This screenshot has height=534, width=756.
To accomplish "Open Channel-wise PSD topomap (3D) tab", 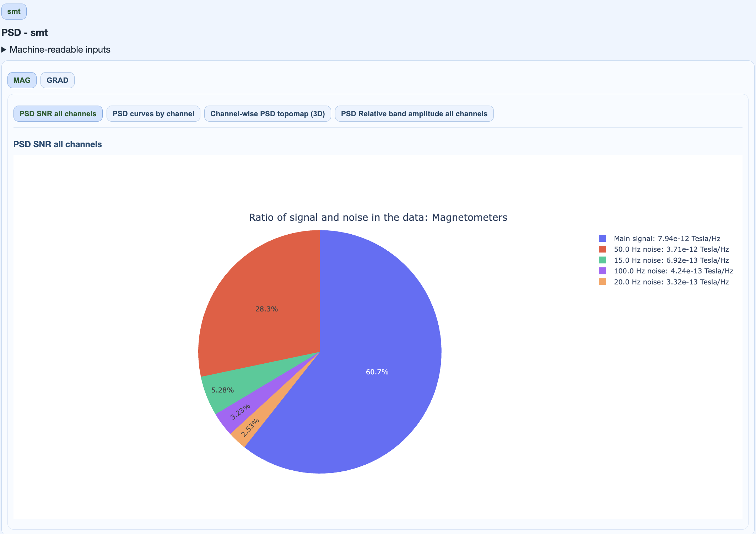I will 267,114.
